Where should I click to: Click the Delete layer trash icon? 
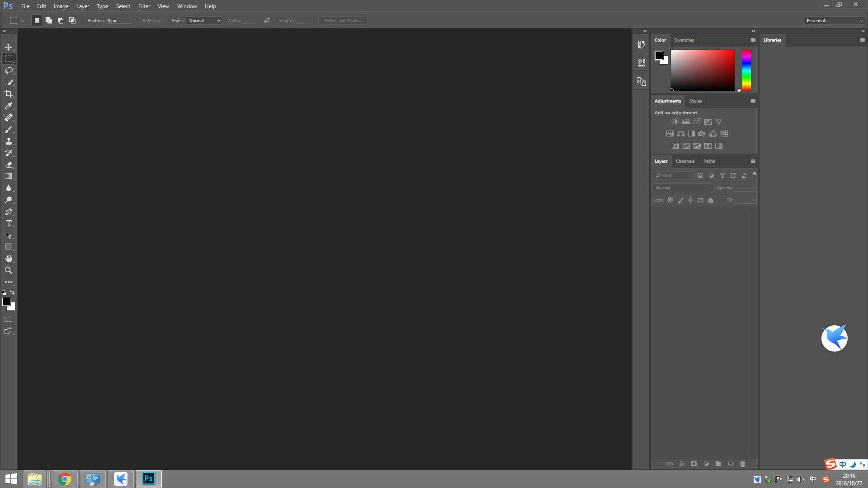[x=742, y=464]
